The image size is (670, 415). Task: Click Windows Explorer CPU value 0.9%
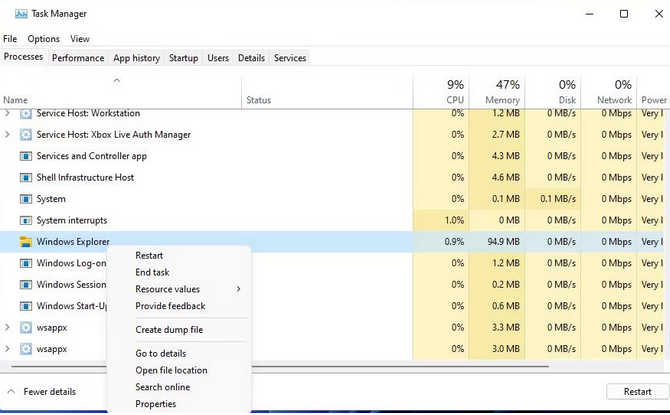coord(454,242)
